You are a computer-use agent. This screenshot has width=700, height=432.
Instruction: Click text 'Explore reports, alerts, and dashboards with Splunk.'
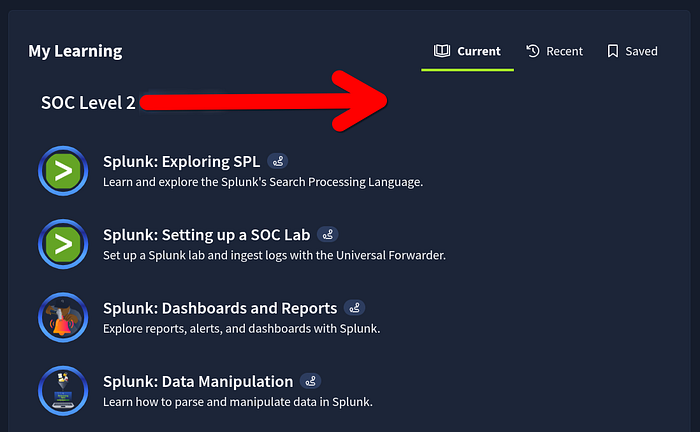point(242,328)
